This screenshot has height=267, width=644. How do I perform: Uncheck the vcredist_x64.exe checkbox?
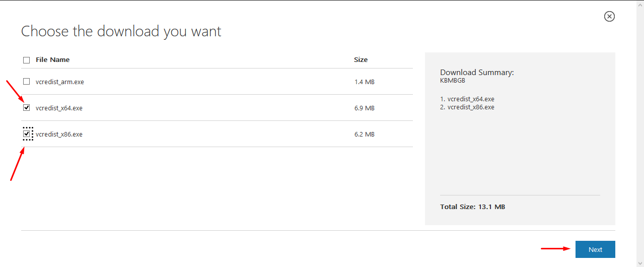click(x=27, y=107)
